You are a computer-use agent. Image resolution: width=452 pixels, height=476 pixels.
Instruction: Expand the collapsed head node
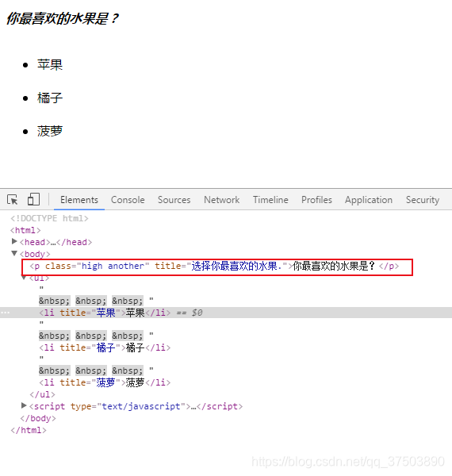pyautogui.click(x=14, y=241)
